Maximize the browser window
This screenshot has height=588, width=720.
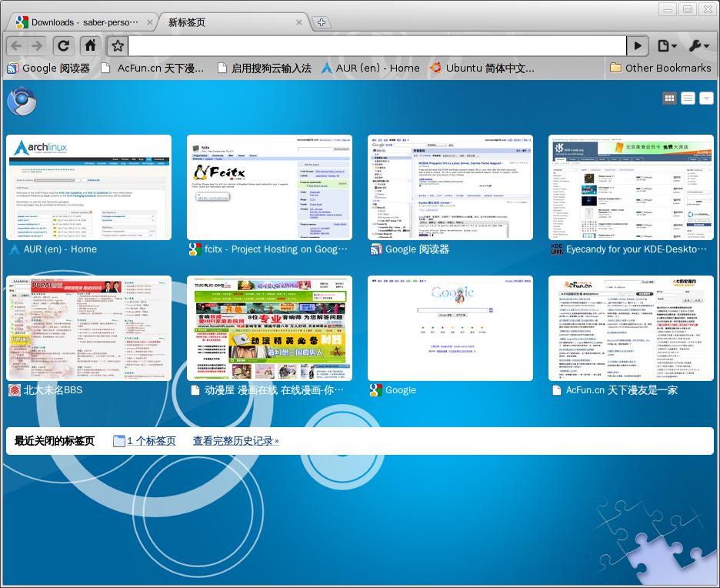point(688,9)
